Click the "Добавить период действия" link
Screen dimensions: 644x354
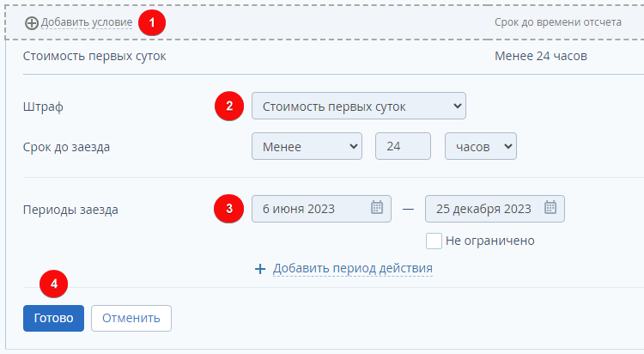tap(352, 269)
